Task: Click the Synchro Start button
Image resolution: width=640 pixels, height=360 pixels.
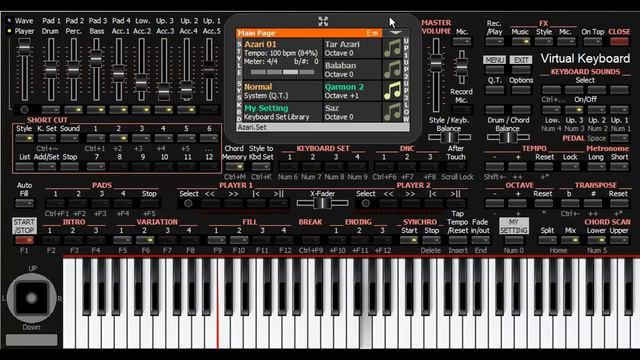Action: (x=409, y=240)
